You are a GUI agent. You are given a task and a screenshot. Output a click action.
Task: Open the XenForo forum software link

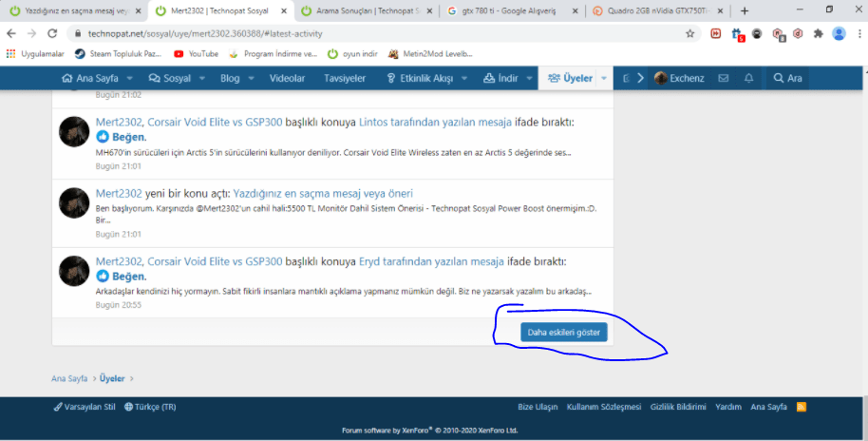[429, 430]
